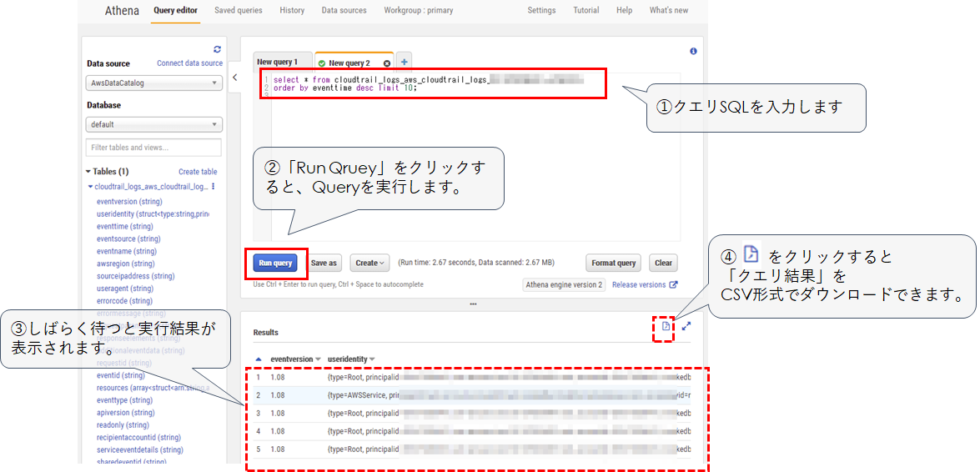Switch to the New query 1 tab

277,63
